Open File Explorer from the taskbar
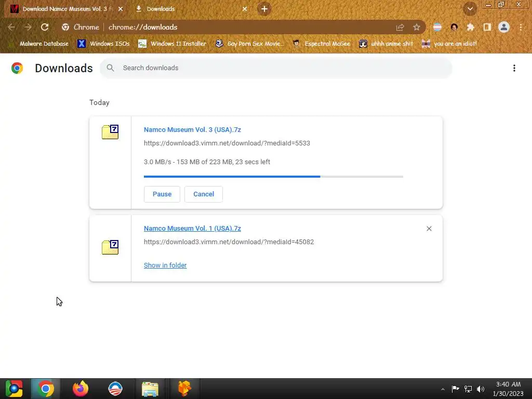 pyautogui.click(x=150, y=389)
